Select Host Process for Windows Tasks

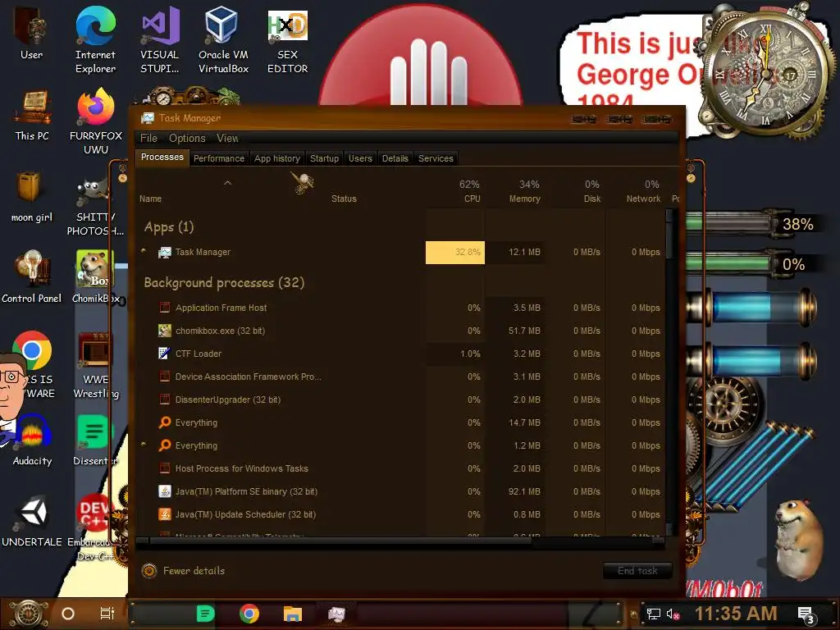click(x=400, y=468)
